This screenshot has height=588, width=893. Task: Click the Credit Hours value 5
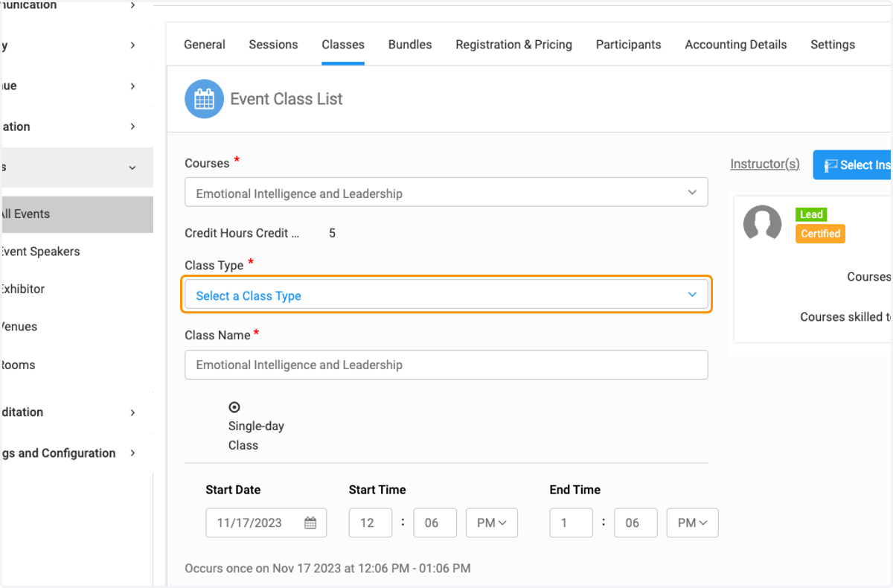pyautogui.click(x=332, y=233)
